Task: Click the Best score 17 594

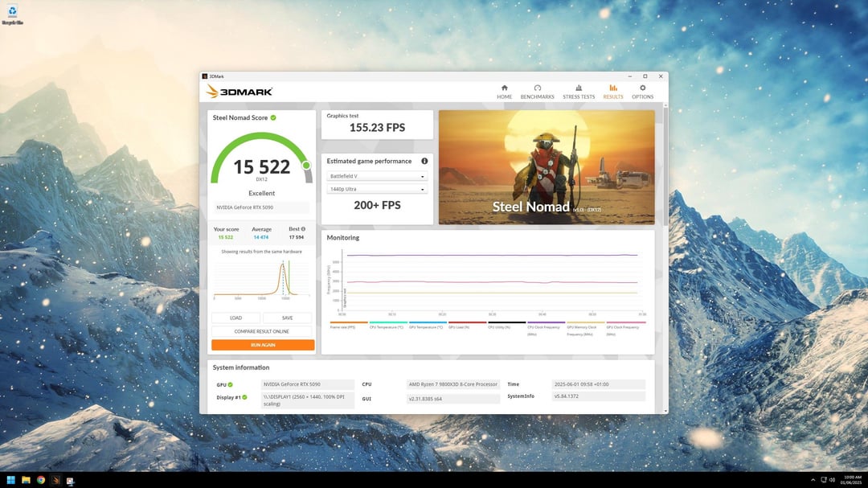Action: (x=296, y=237)
